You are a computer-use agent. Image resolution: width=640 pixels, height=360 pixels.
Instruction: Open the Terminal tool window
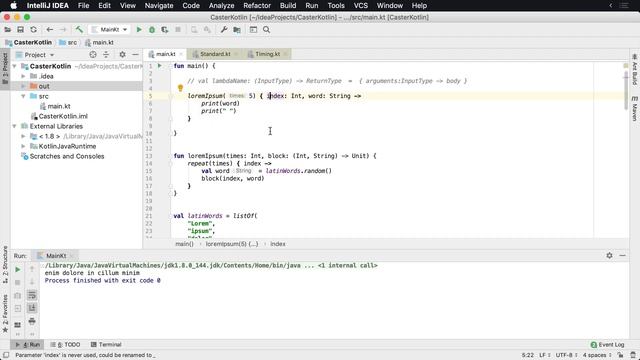pyautogui.click(x=106, y=344)
